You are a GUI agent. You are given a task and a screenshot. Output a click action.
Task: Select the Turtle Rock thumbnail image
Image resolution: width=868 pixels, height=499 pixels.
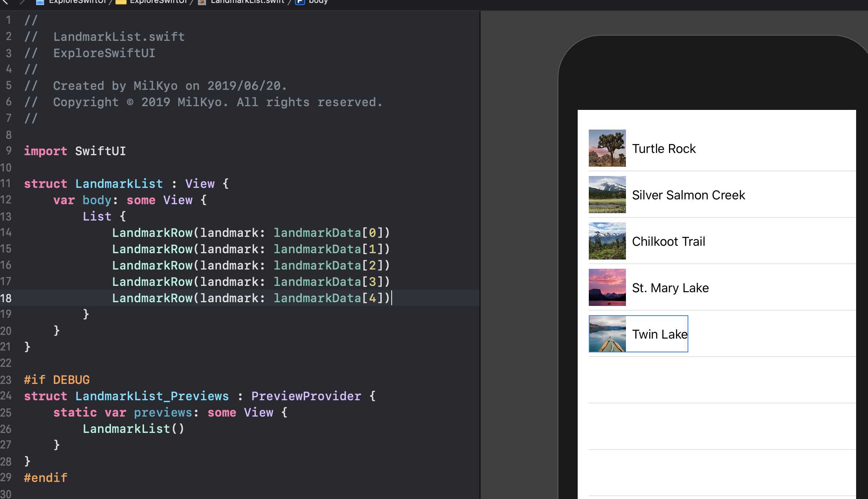point(607,148)
